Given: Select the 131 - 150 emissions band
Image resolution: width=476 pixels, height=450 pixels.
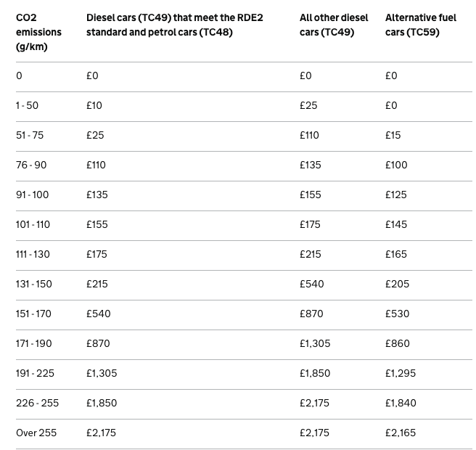Looking at the screenshot, I should [x=34, y=285].
